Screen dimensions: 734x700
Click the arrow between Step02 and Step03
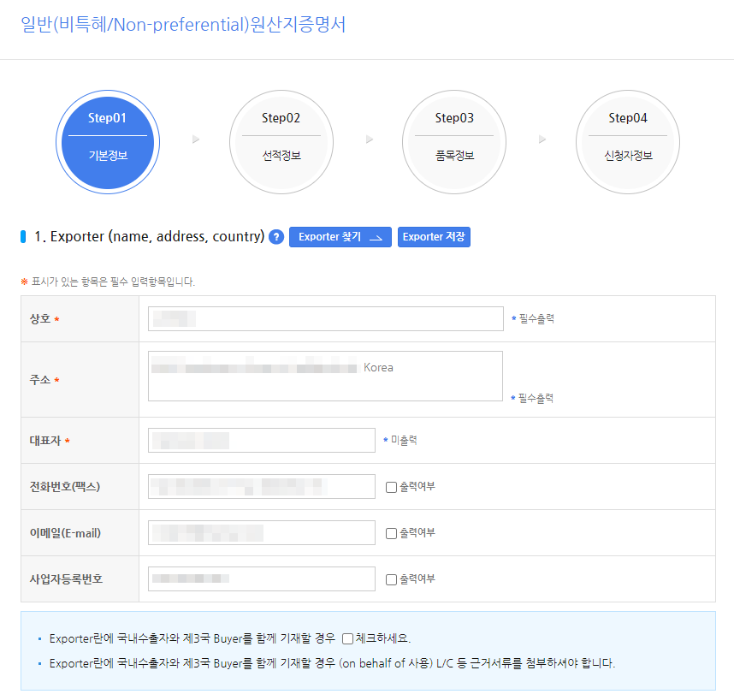(370, 139)
